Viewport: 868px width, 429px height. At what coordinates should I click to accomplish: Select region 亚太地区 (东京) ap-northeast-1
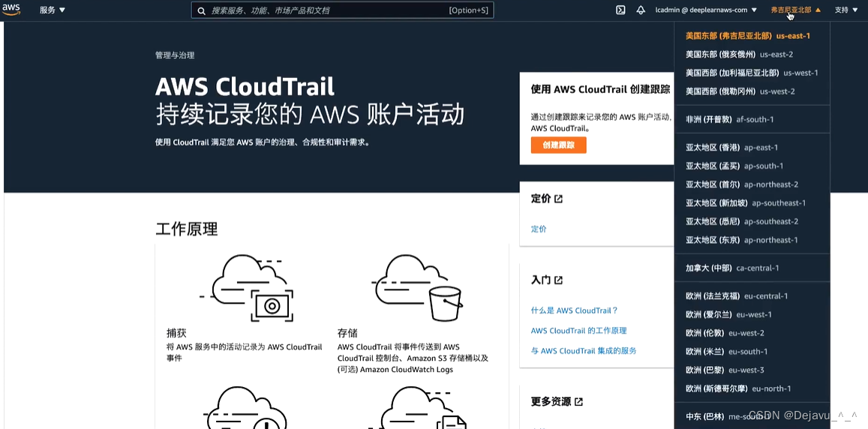742,240
